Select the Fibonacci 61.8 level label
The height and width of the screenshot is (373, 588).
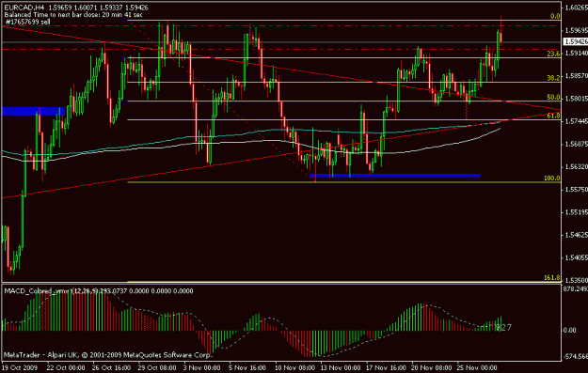coord(553,117)
